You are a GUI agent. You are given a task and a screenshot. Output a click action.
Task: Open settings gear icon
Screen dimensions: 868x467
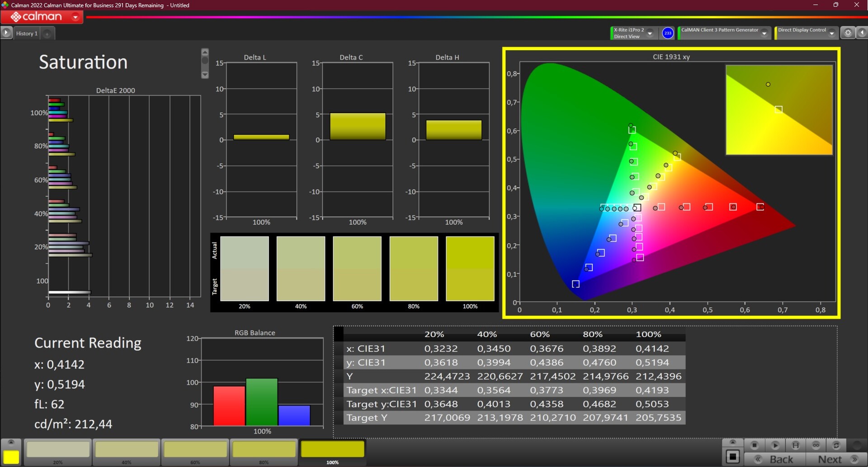point(848,33)
